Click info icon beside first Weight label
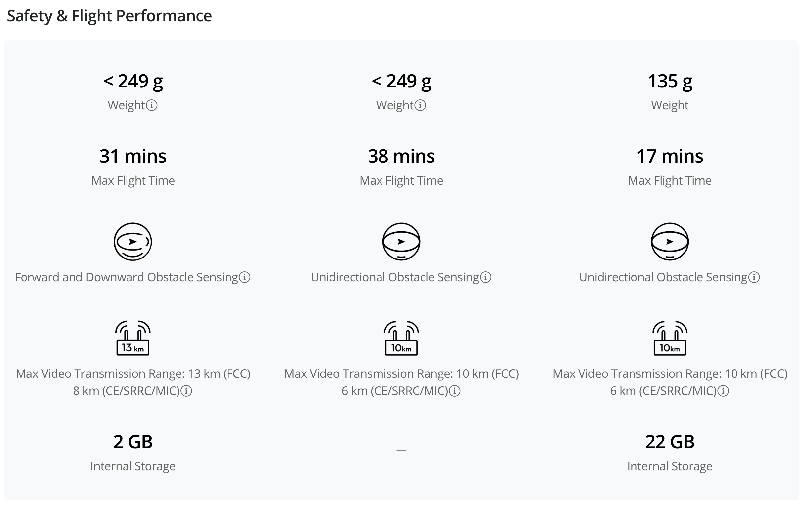The height and width of the screenshot is (517, 812). (152, 106)
